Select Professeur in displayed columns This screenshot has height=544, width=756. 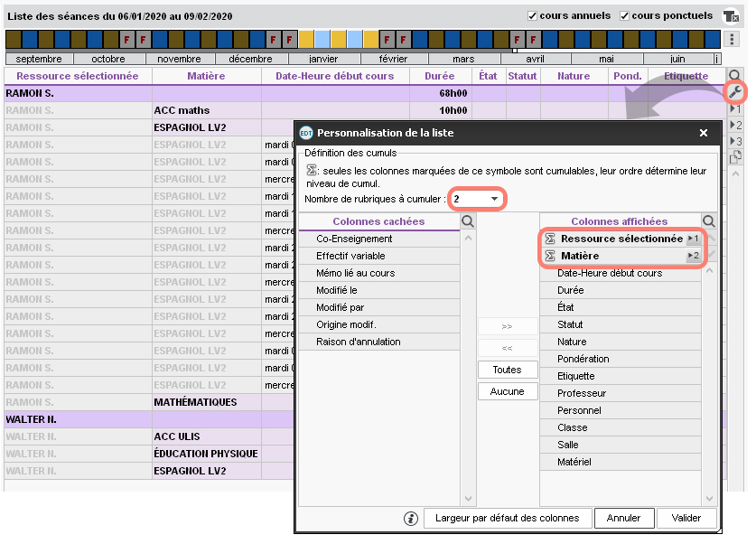coord(621,393)
